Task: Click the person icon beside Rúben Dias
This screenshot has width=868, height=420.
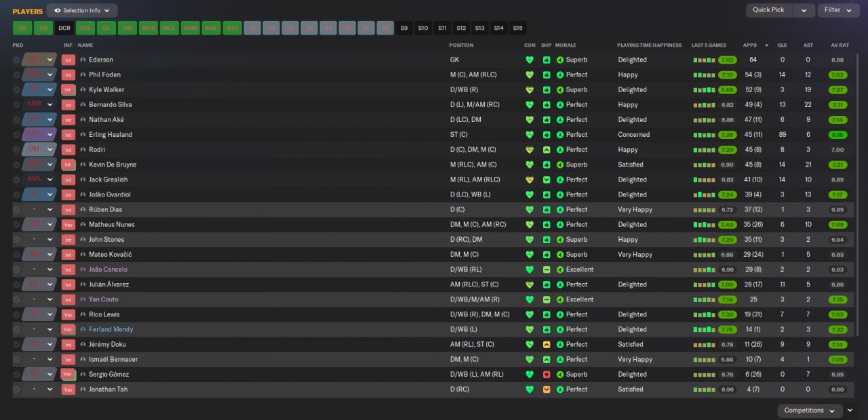Action: pos(83,209)
